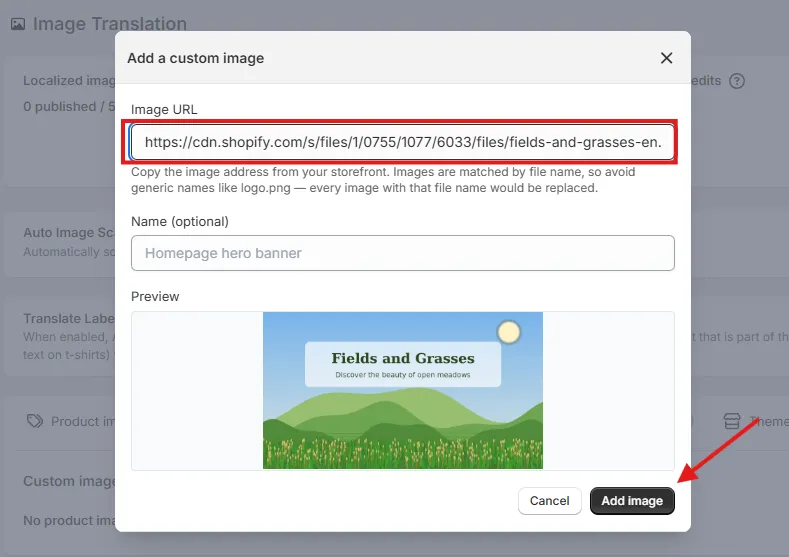Click the 'Auto Image Sc' heading behind dialog
This screenshot has height=557, width=789.
coord(69,232)
